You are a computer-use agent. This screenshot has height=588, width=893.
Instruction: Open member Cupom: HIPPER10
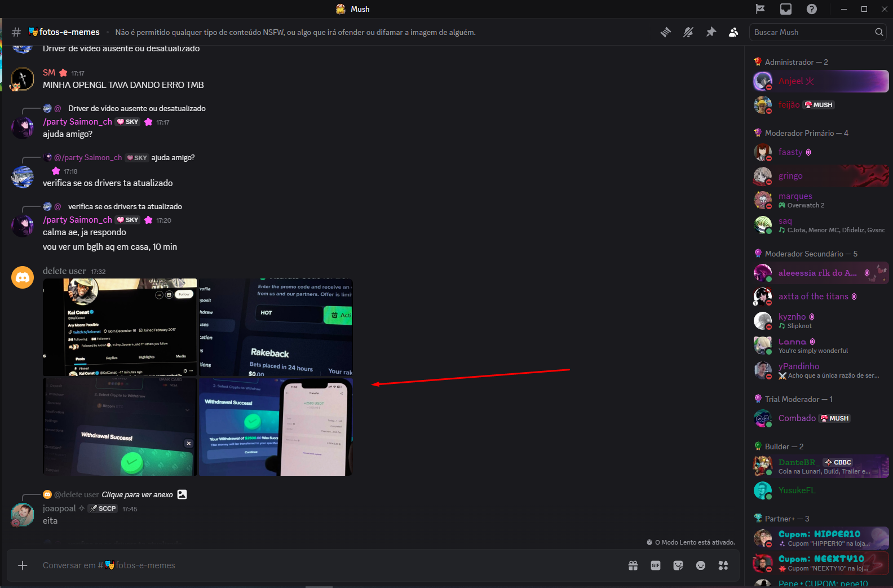[x=821, y=538]
